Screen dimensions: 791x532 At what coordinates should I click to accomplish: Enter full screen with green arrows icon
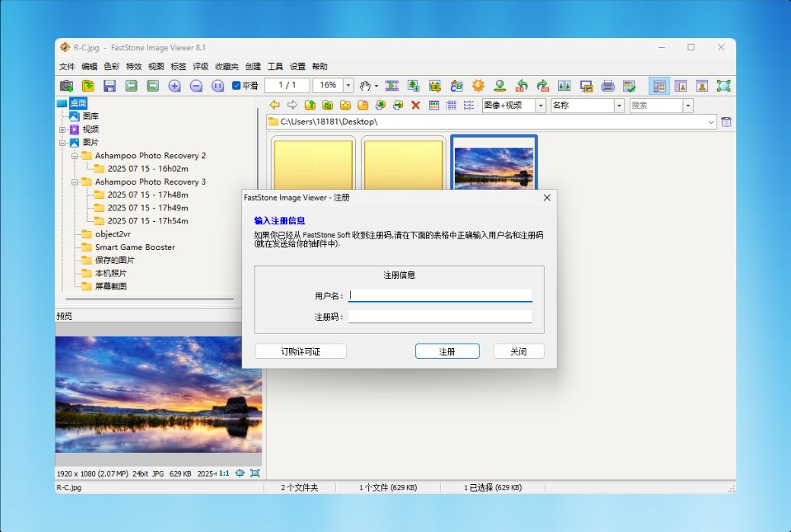(723, 86)
